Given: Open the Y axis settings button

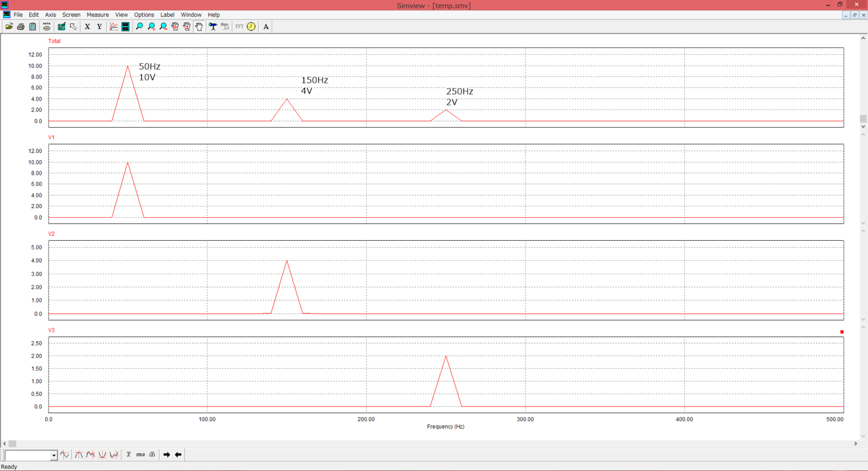Looking at the screenshot, I should pos(99,27).
